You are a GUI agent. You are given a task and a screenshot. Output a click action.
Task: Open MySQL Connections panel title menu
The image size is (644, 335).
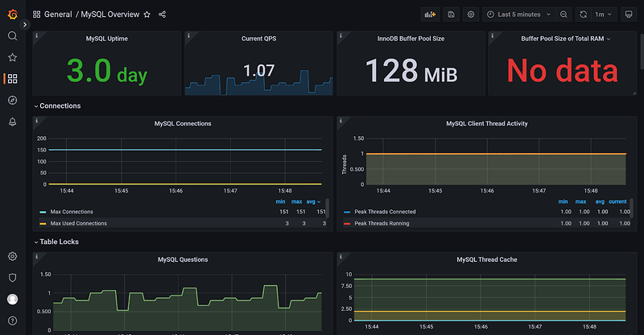tap(183, 124)
